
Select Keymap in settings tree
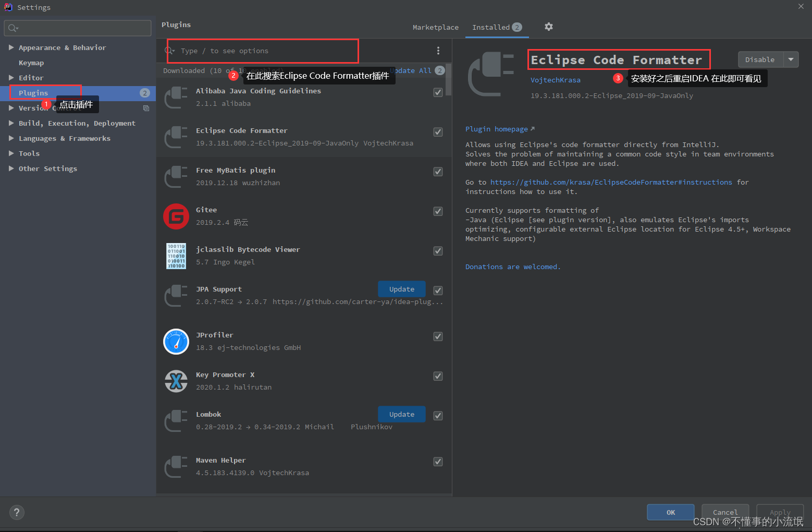click(31, 63)
